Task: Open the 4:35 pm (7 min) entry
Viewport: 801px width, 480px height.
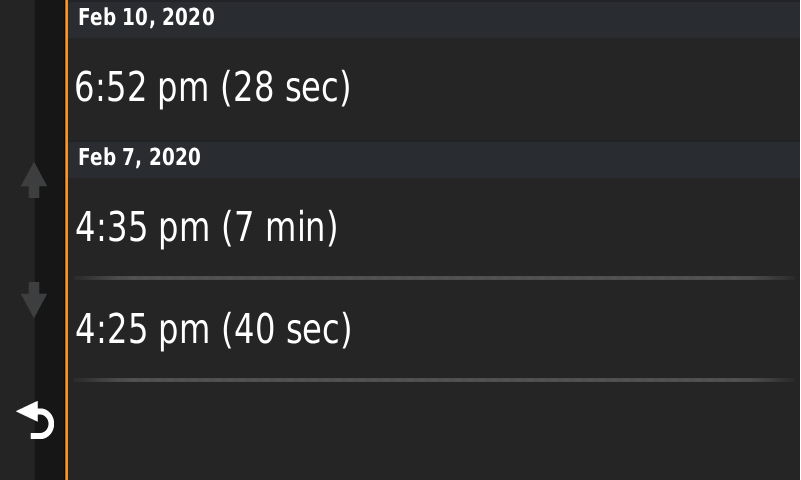Action: click(x=434, y=228)
